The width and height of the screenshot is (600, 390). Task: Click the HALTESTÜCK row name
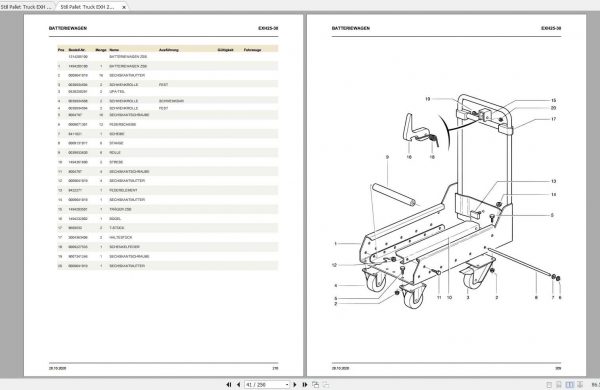[x=121, y=237]
